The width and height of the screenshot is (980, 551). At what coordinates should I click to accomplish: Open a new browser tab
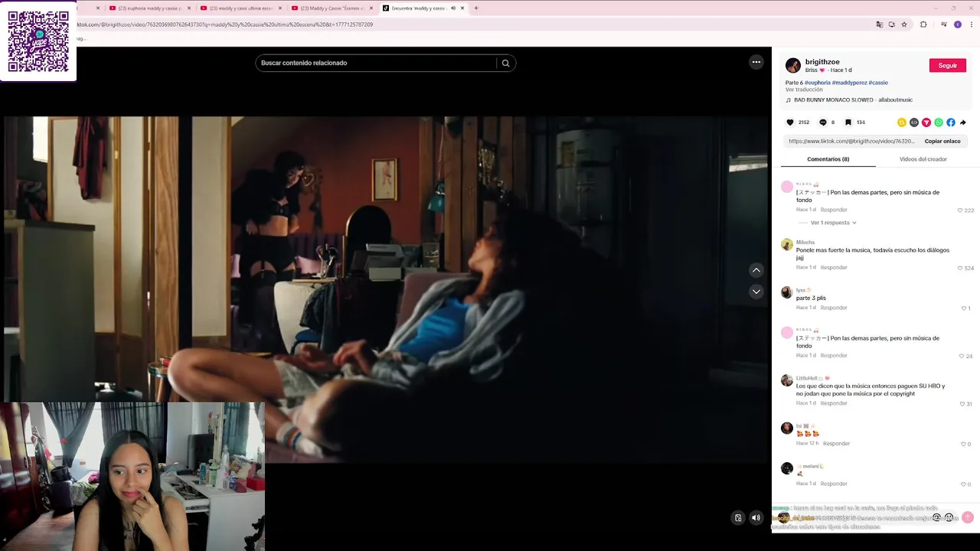pyautogui.click(x=476, y=8)
